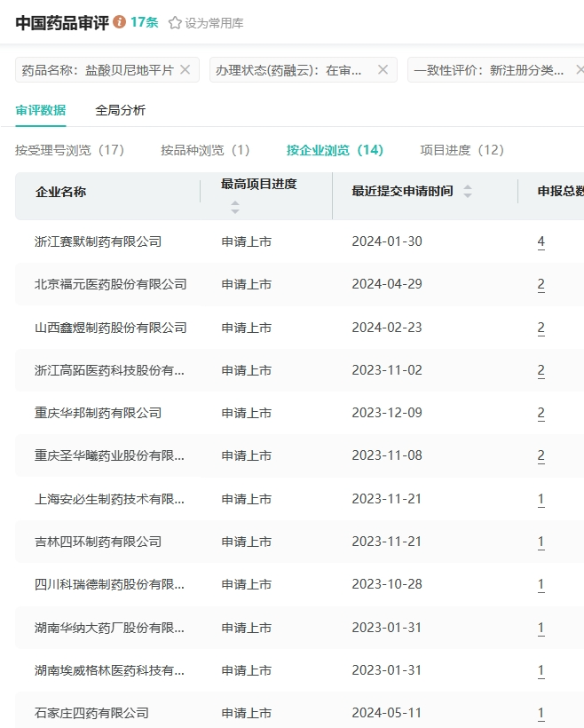Click company name 重庆华邦制药有限公司
This screenshot has width=584, height=728.
point(98,413)
